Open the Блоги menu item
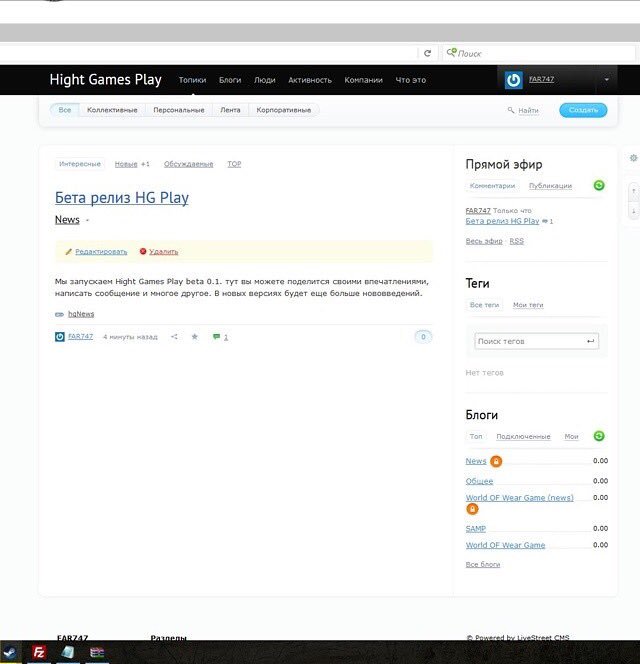The image size is (640, 664). (x=230, y=80)
